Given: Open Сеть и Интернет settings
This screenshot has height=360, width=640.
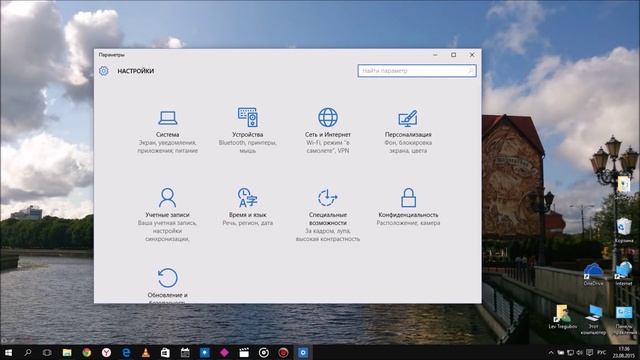Looking at the screenshot, I should [328, 131].
